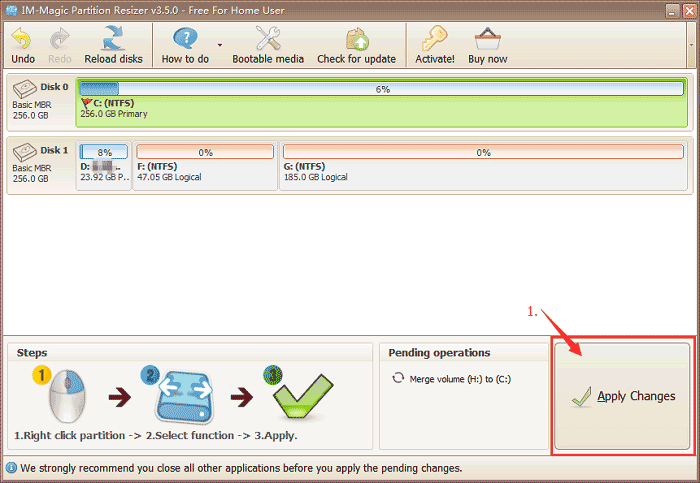Minimize the Partition Resizer window
700x483 pixels.
tap(672, 11)
